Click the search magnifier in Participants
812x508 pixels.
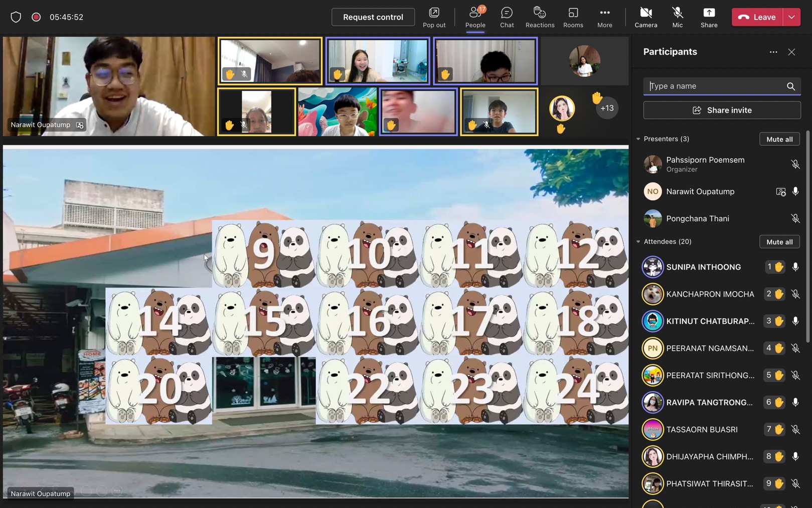click(790, 86)
